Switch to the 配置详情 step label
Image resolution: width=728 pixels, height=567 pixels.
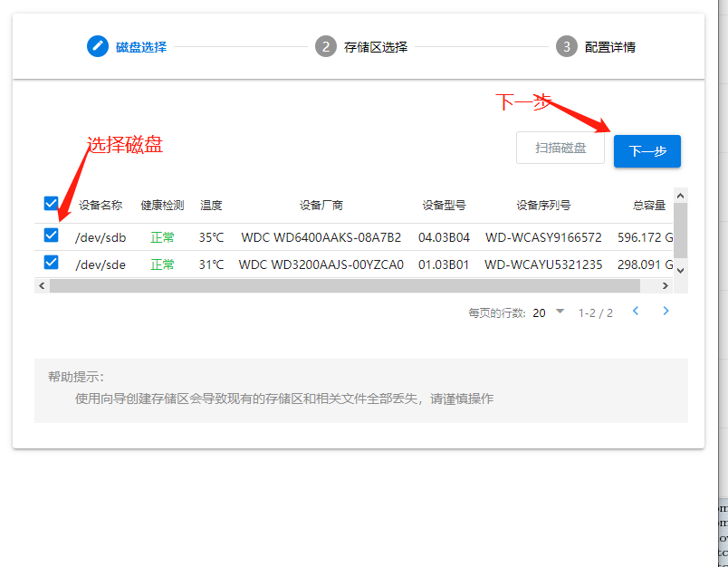click(610, 46)
